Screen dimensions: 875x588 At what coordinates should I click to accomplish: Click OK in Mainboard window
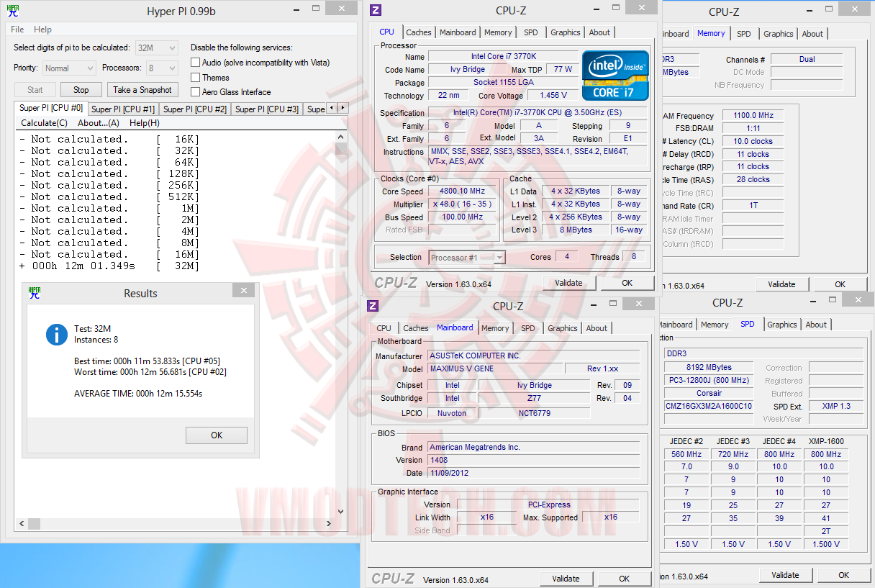pos(624,579)
